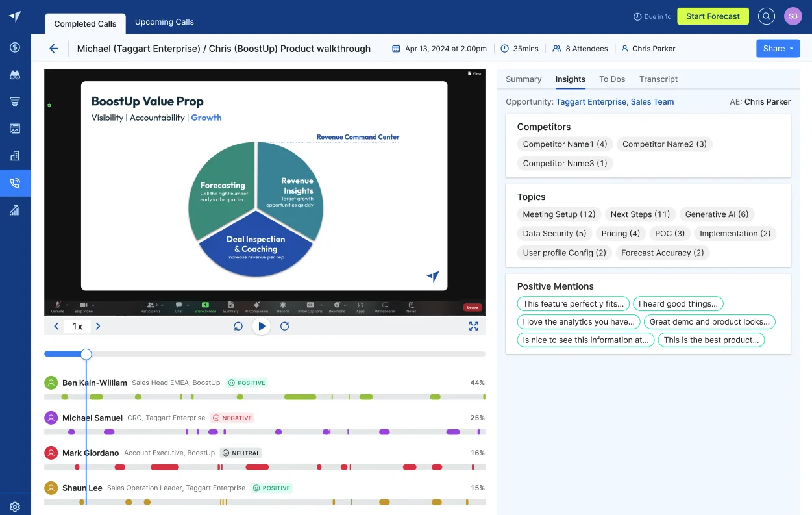The image size is (812, 515).
Task: Click the Due in 1d indicator
Action: point(652,17)
